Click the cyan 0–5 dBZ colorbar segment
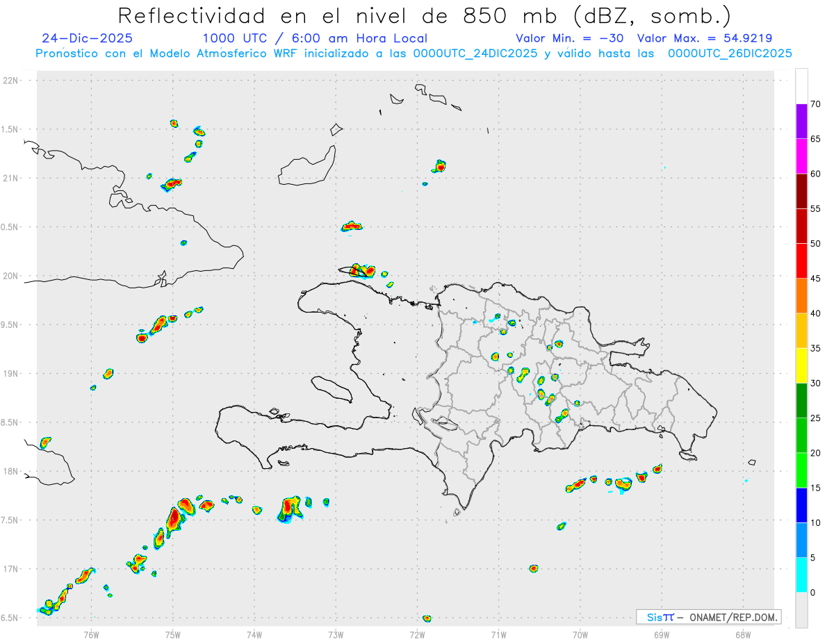This screenshot has height=644, width=834. [x=801, y=575]
